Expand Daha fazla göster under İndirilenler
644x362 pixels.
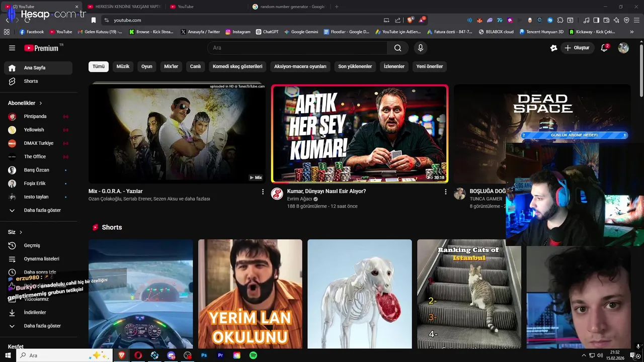click(x=38, y=326)
